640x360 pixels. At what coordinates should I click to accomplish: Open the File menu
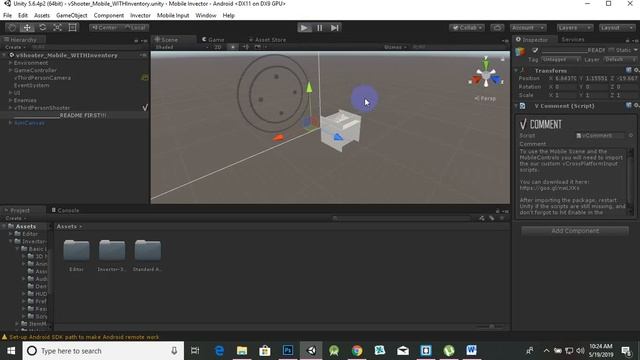[7, 16]
